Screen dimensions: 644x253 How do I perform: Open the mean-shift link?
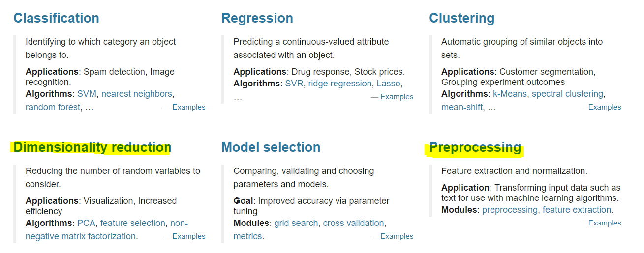point(462,107)
